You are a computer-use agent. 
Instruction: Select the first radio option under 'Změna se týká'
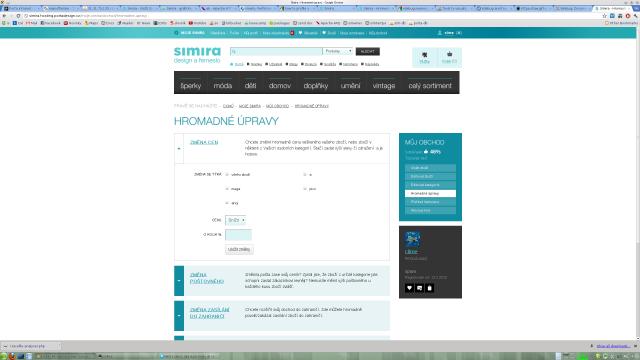(227, 175)
